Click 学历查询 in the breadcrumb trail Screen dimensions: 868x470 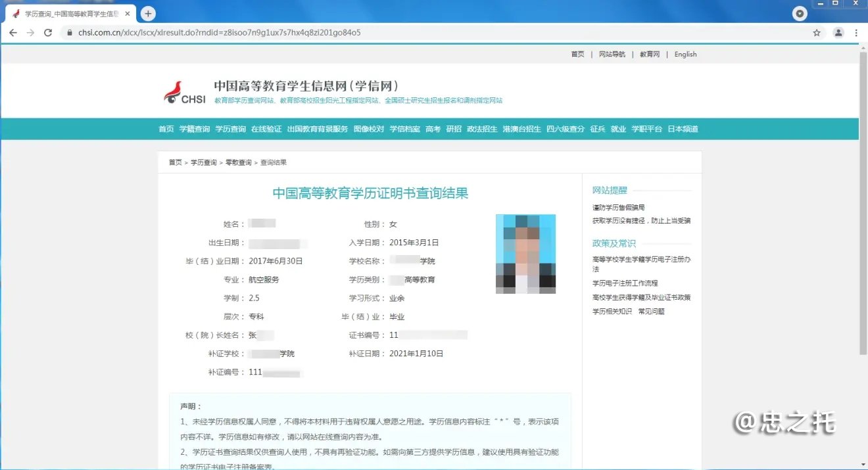pyautogui.click(x=204, y=162)
